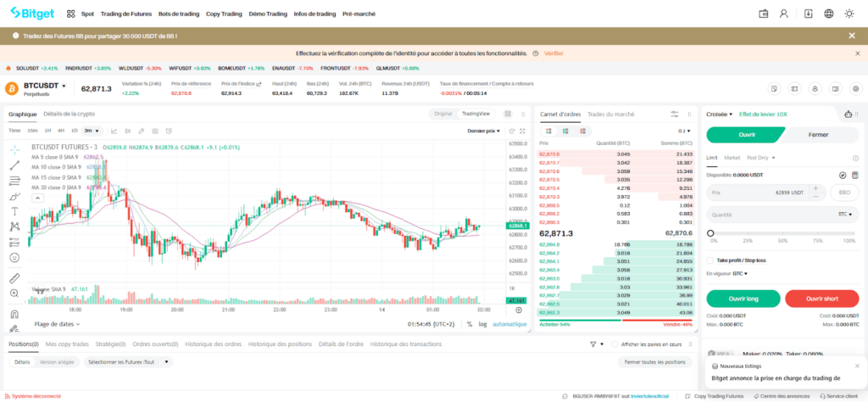This screenshot has height=402, width=868.
Task: Pick the ruler measure tool
Action: click(x=14, y=277)
